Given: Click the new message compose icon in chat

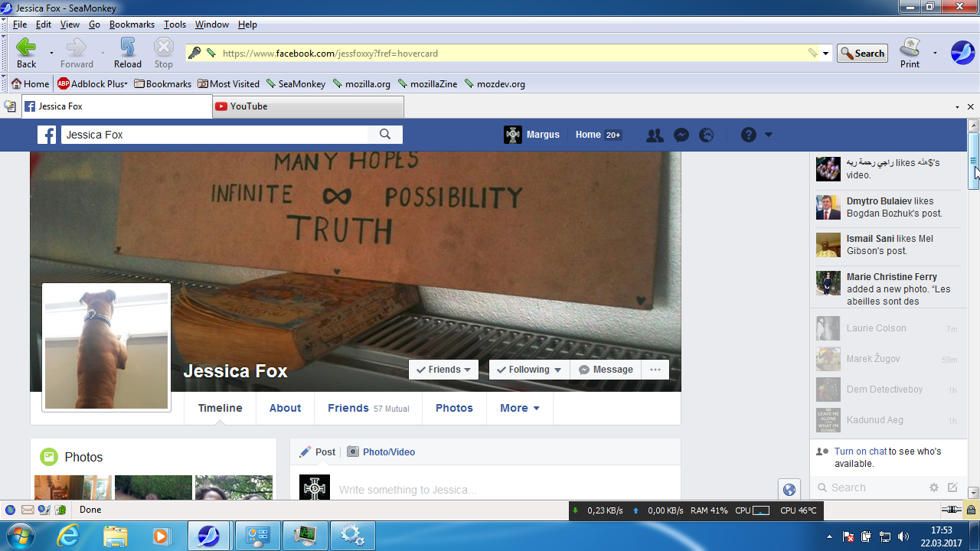Looking at the screenshot, I should pos(952,487).
